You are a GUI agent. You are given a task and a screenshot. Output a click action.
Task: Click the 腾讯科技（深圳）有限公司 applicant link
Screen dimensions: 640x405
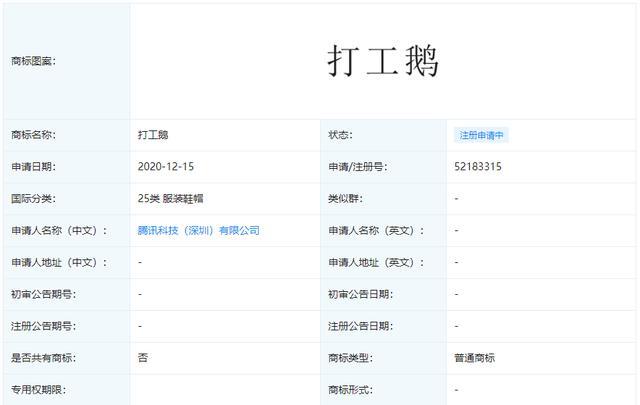(198, 230)
